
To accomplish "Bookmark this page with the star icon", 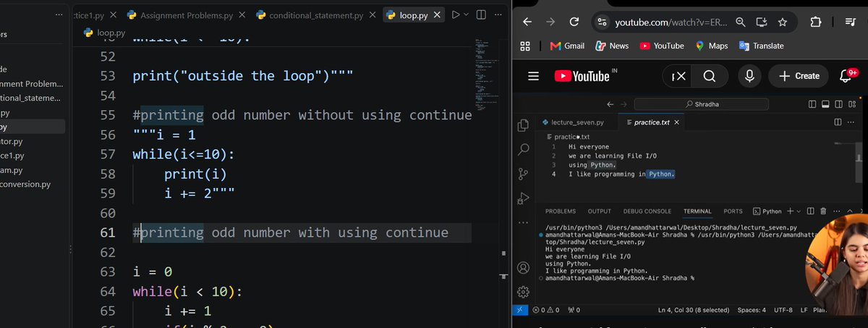I will click(782, 22).
